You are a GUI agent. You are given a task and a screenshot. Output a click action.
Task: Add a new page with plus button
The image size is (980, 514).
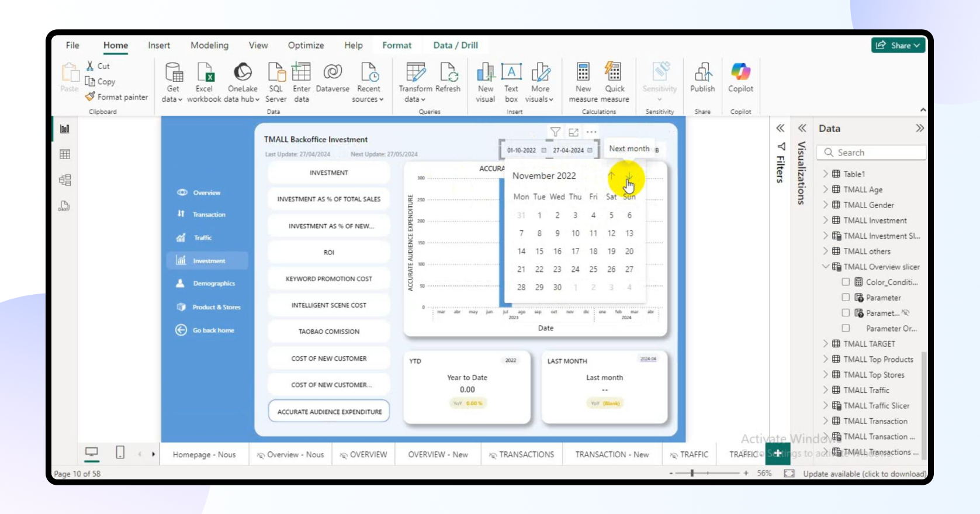click(x=778, y=453)
